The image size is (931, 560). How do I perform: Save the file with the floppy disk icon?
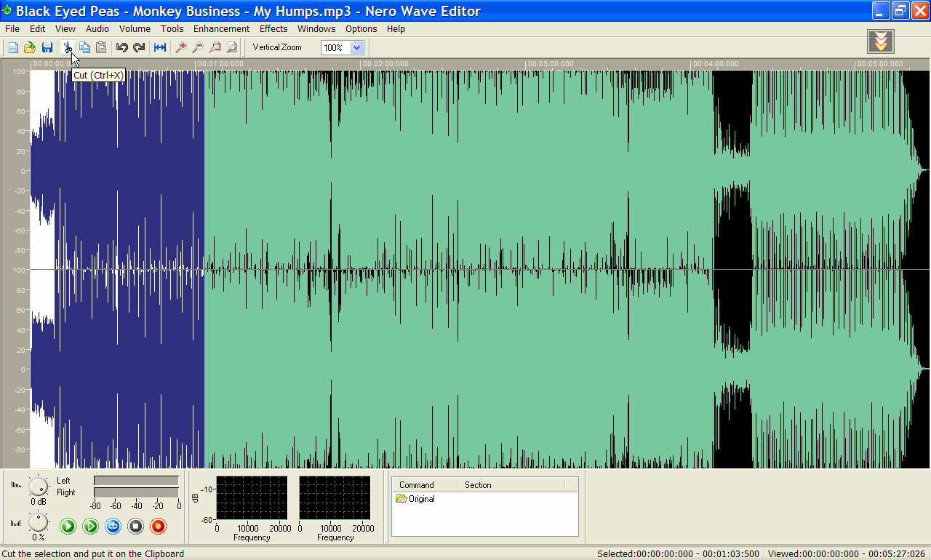pyautogui.click(x=47, y=47)
